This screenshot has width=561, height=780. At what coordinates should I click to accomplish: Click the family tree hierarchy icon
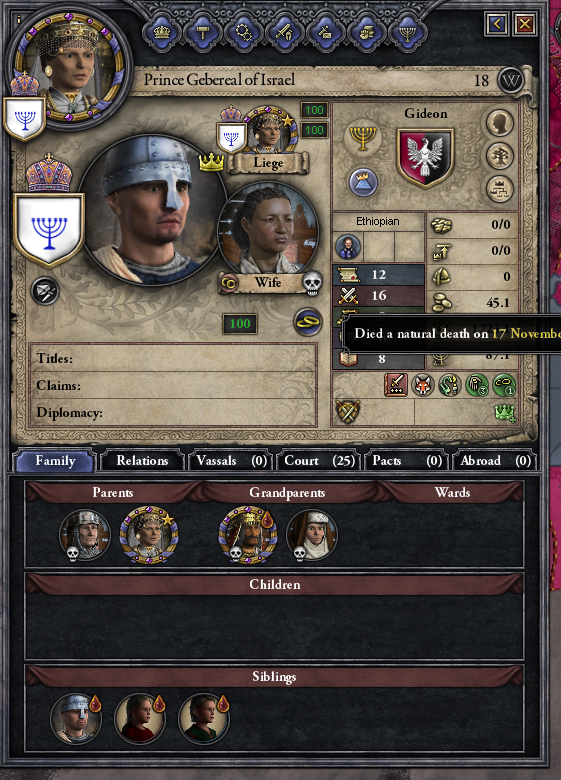click(499, 190)
